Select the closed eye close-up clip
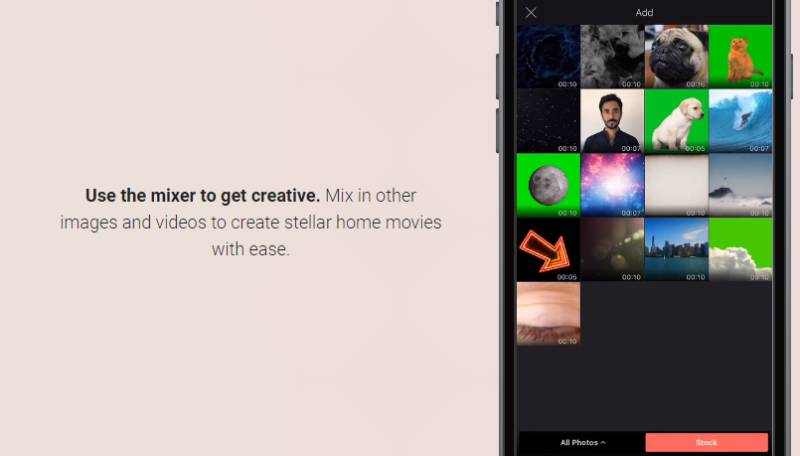800x456 pixels. click(x=548, y=313)
